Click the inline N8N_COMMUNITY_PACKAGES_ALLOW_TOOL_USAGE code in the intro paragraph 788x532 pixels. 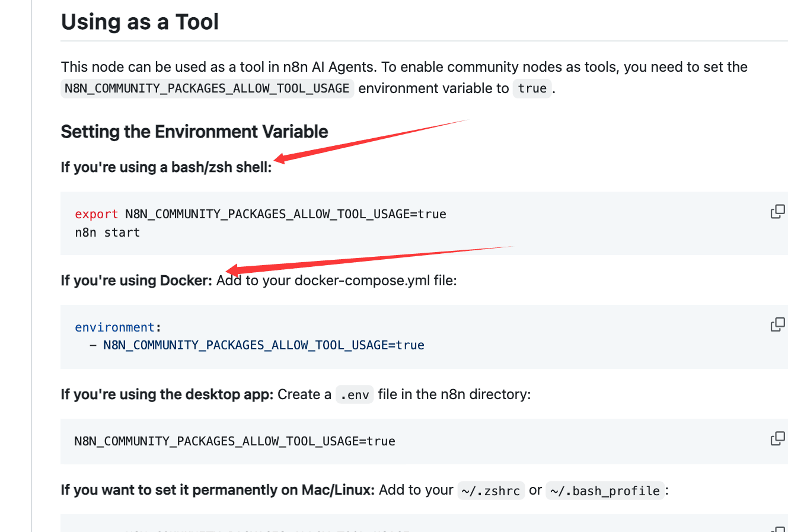[x=207, y=88]
